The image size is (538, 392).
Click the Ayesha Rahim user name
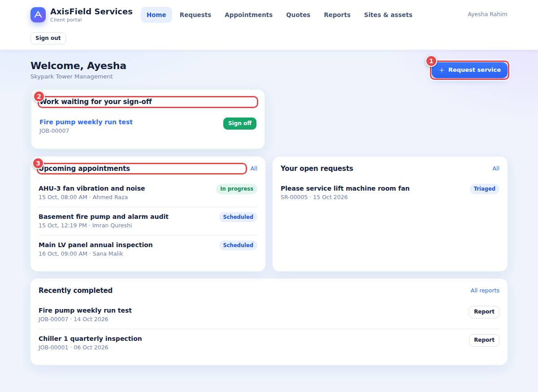tap(487, 14)
